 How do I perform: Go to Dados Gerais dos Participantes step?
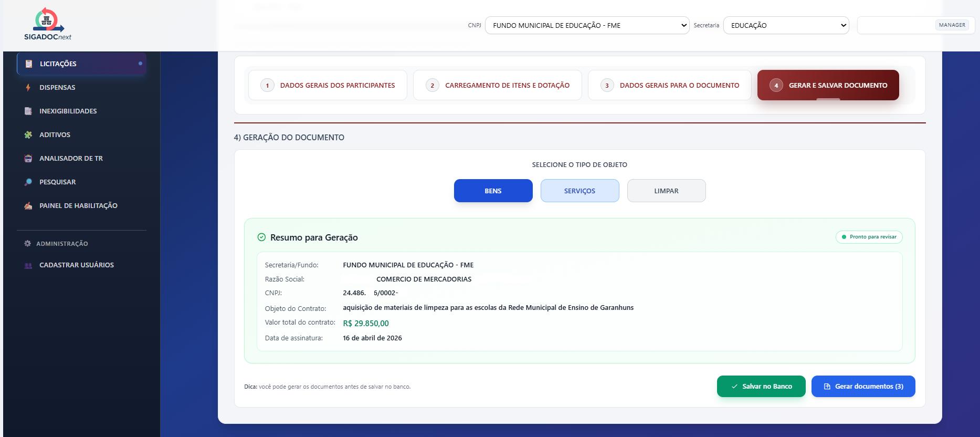coord(328,85)
